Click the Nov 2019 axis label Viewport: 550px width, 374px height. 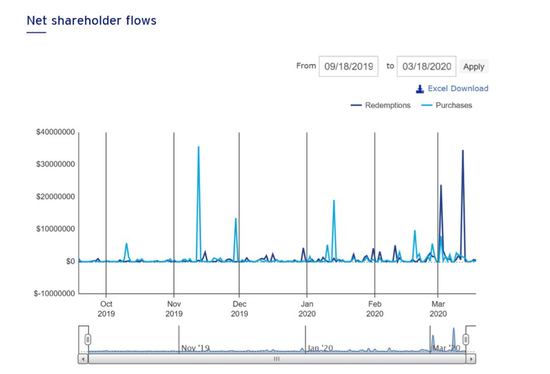click(x=174, y=309)
